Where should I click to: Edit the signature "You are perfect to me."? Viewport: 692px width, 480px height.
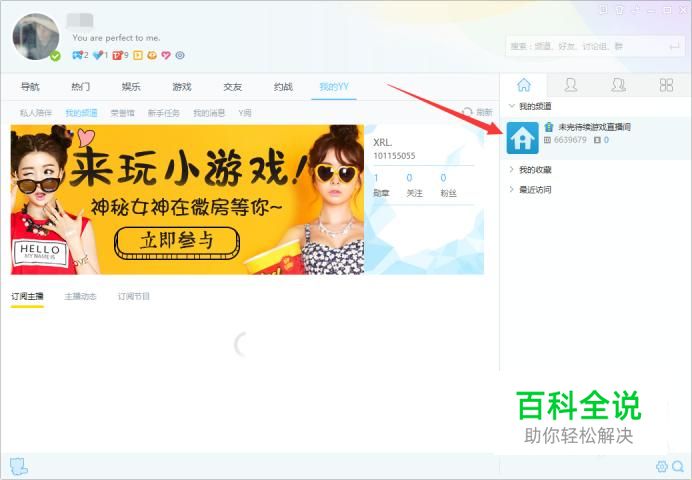tap(116, 38)
